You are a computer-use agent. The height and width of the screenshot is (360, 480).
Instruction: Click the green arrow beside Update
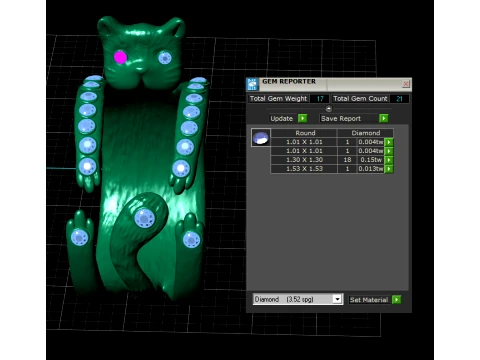302,118
